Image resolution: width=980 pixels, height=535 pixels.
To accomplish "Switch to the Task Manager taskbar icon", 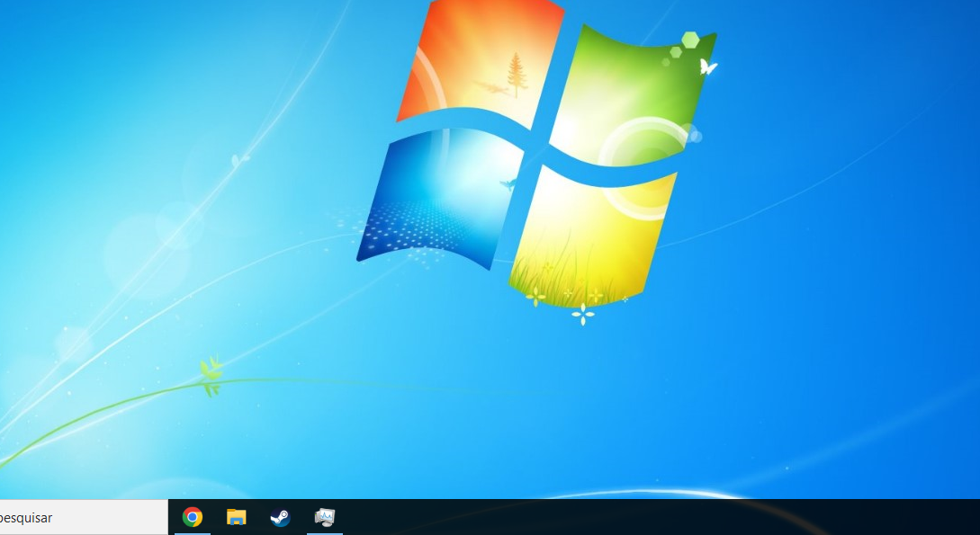I will (x=324, y=517).
